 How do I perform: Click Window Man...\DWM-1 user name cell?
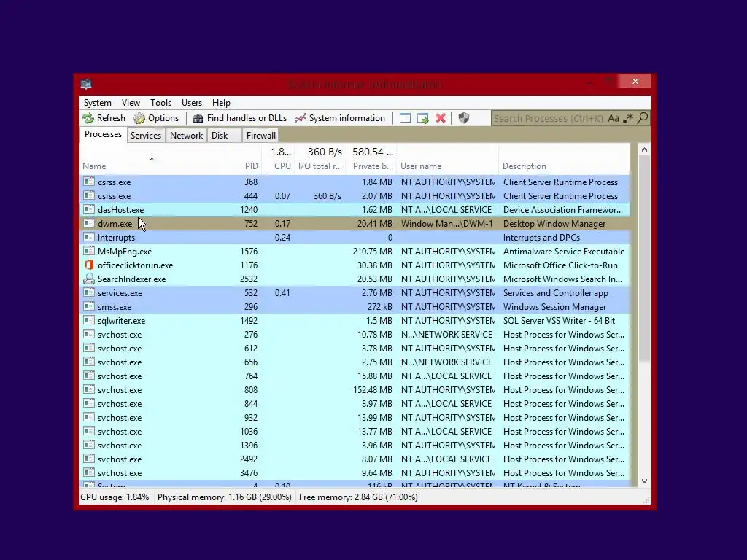pos(447,223)
